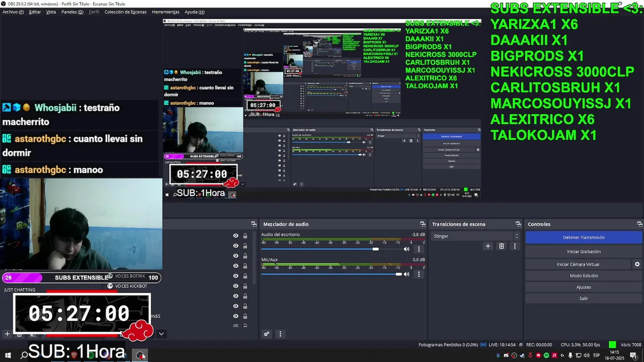Open Windows taskbar search
The width and height of the screenshot is (644, 362).
point(24,355)
